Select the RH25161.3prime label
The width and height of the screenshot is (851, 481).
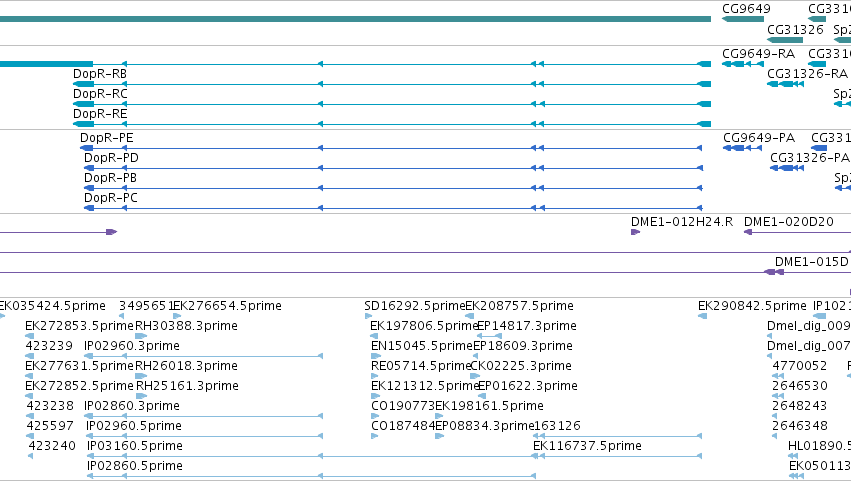(x=187, y=387)
